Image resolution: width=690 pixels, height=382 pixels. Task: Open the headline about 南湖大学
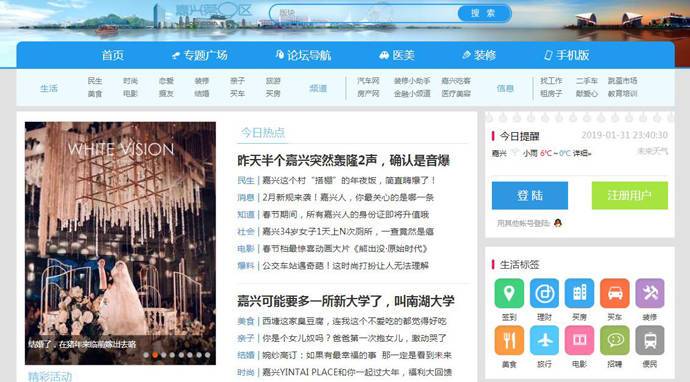(x=346, y=301)
